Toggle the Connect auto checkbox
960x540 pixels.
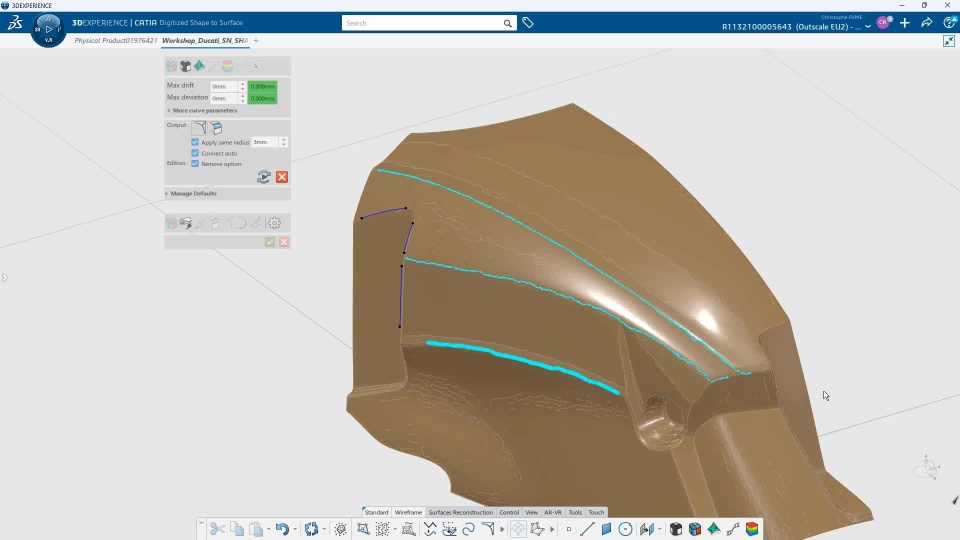[195, 153]
